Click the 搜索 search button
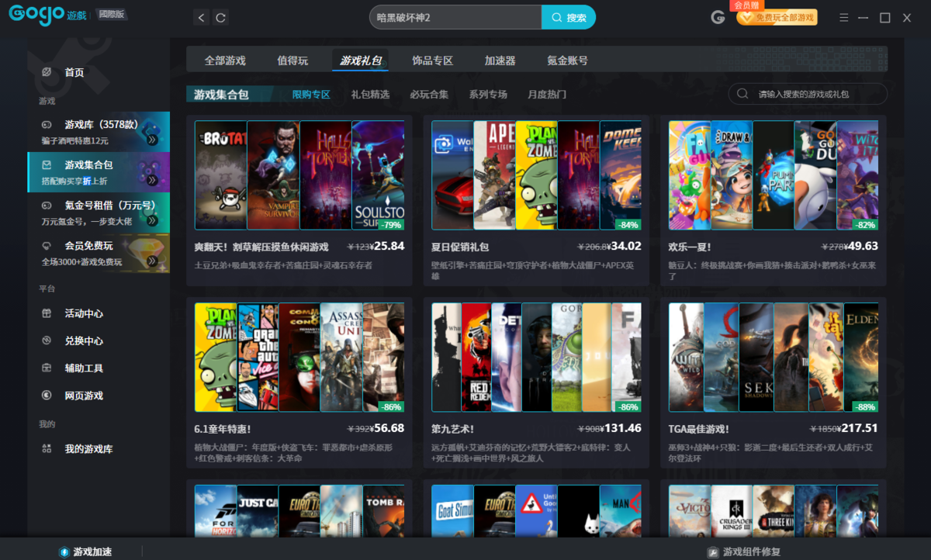Screen dimensions: 931x560 point(569,17)
